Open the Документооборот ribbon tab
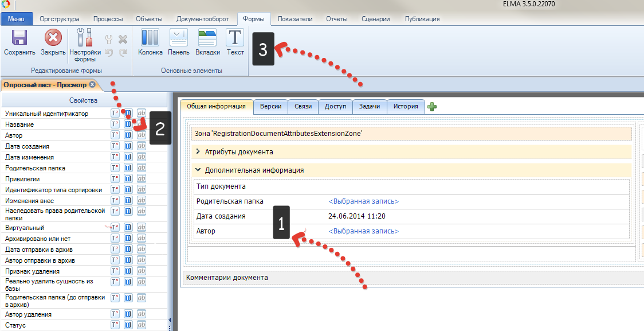The height and width of the screenshot is (331, 644). (202, 19)
